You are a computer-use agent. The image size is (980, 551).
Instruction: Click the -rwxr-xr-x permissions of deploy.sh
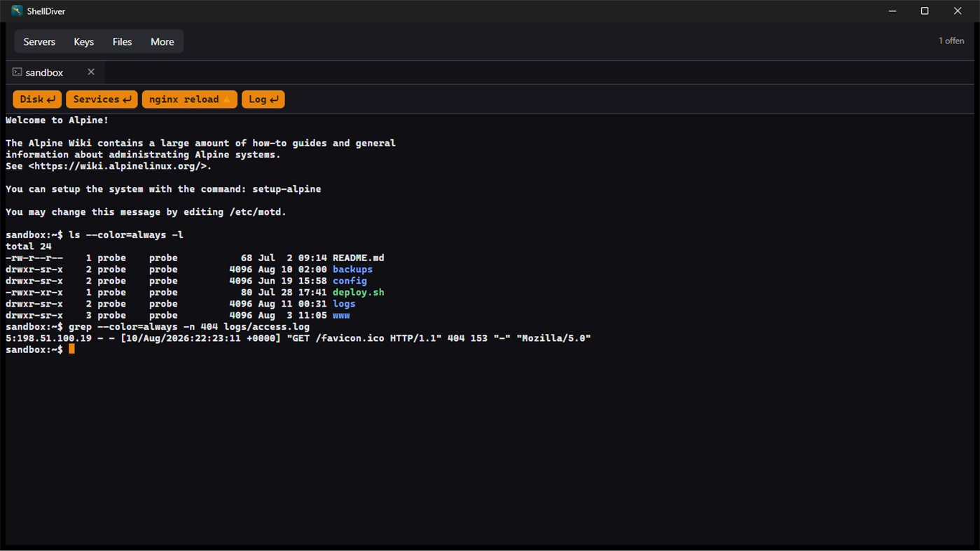[34, 293]
